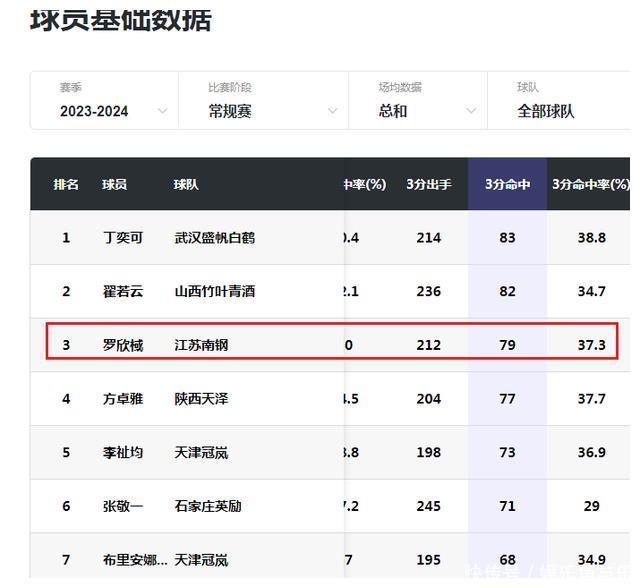Screen dimensions: 640x588
Task: Click the chevron arrow beside 2023-2024
Action: tap(163, 111)
